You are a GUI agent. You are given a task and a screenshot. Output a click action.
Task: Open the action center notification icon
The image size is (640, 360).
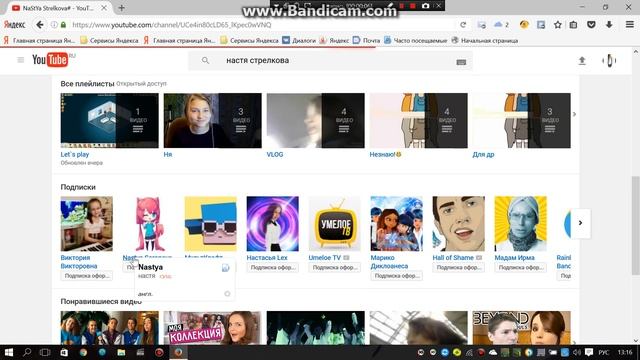[x=589, y=352]
